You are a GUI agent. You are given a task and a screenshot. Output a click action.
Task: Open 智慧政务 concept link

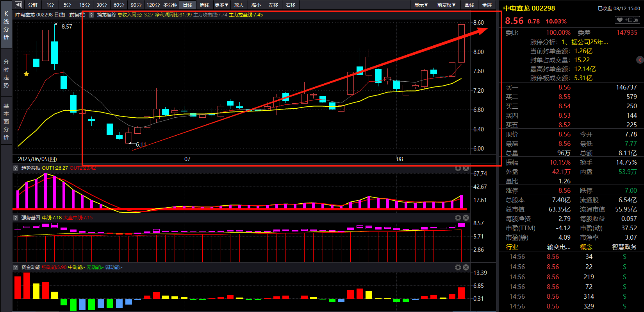coord(624,247)
